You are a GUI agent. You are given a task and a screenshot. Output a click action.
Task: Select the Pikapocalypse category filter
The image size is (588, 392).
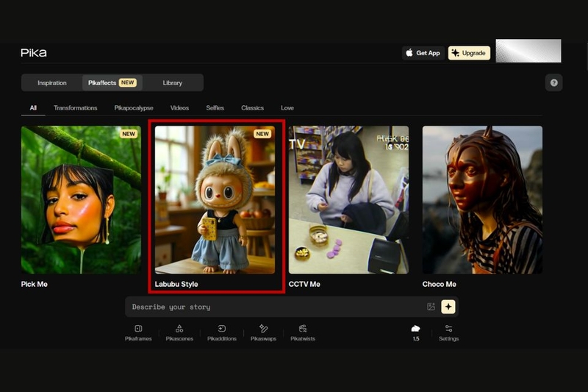tap(134, 107)
